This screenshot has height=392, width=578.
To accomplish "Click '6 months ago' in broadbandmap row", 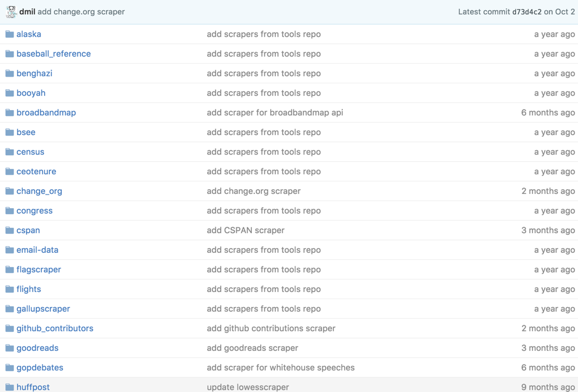I will point(548,113).
